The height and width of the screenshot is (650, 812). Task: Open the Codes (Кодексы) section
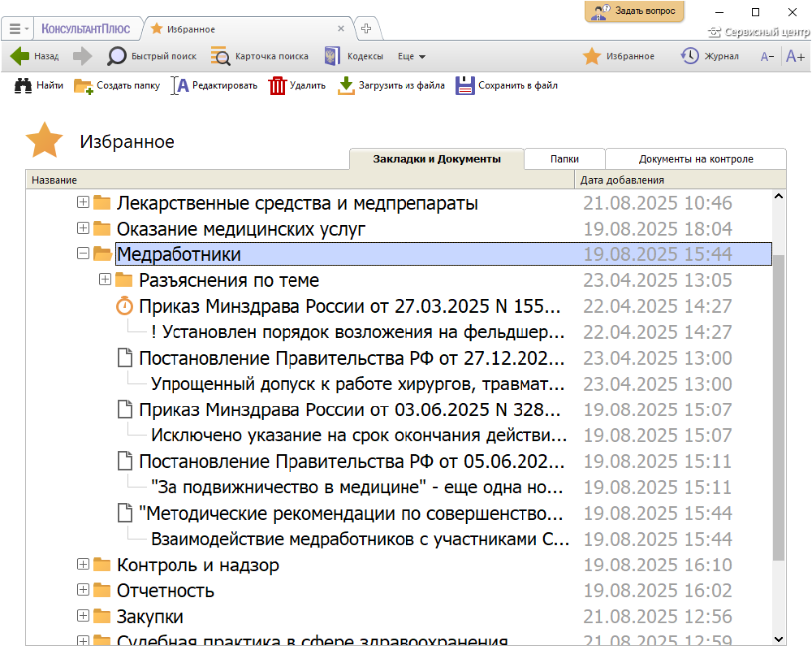coord(330,56)
